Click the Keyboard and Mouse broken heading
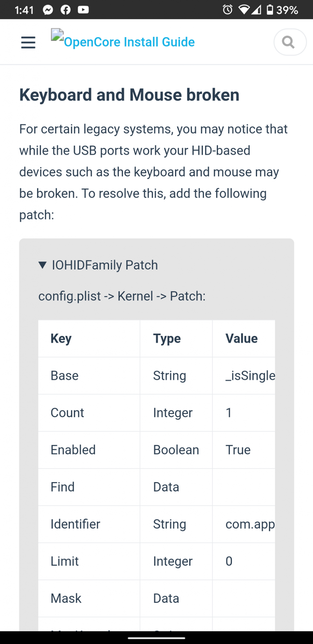313x644 pixels. click(x=129, y=95)
